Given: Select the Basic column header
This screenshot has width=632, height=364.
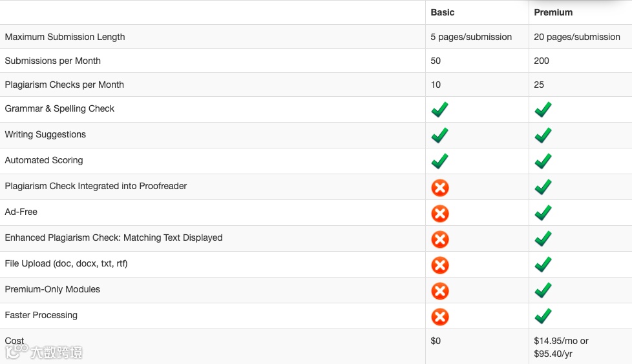Looking at the screenshot, I should point(443,12).
